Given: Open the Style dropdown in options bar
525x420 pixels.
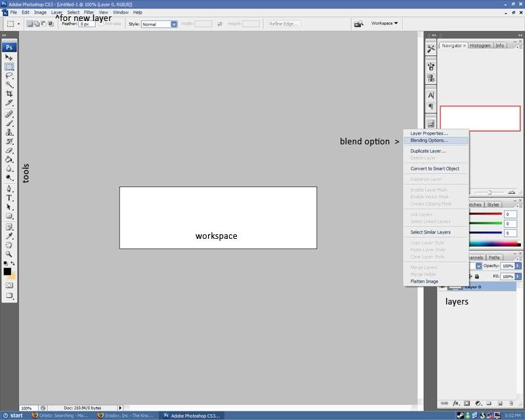Looking at the screenshot, I should (174, 24).
